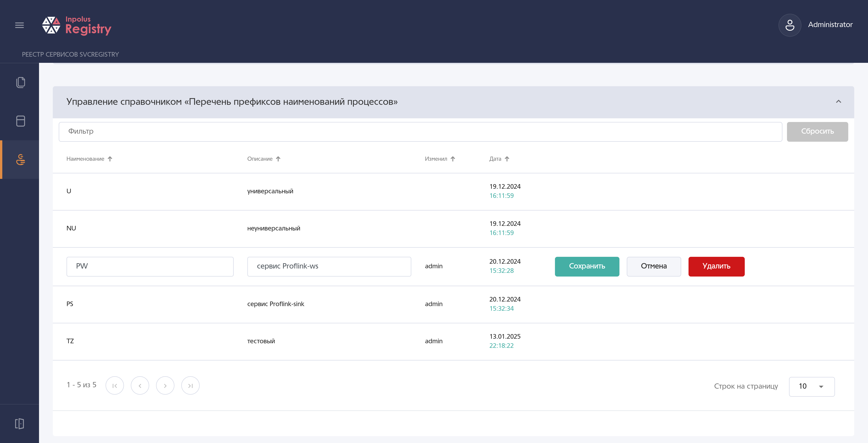
Task: Click the 13.01.2025 date cell
Action: (505, 337)
